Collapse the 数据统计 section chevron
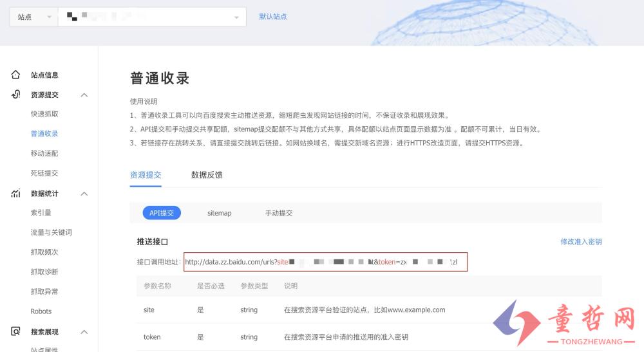 84,194
